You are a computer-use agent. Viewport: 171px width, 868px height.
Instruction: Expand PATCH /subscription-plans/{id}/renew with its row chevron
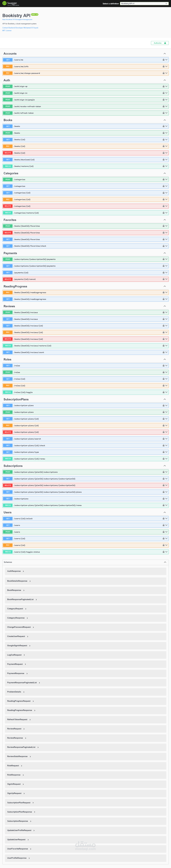point(166,459)
